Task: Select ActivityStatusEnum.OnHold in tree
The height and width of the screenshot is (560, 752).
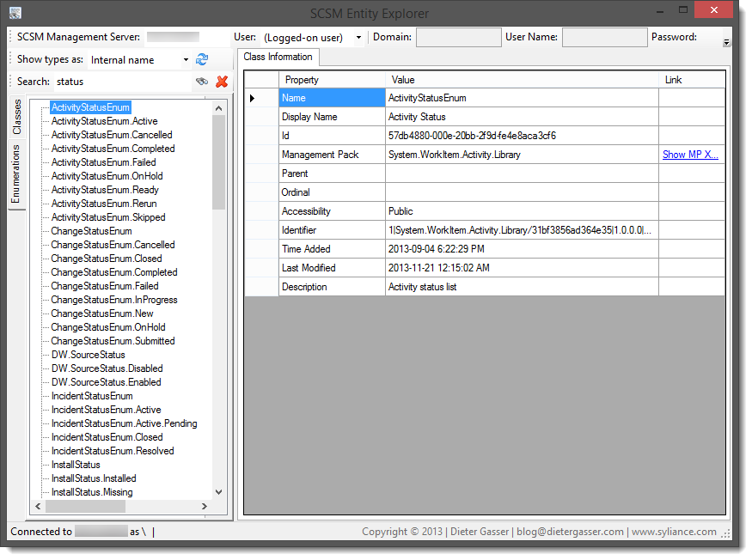Action: pyautogui.click(x=107, y=176)
